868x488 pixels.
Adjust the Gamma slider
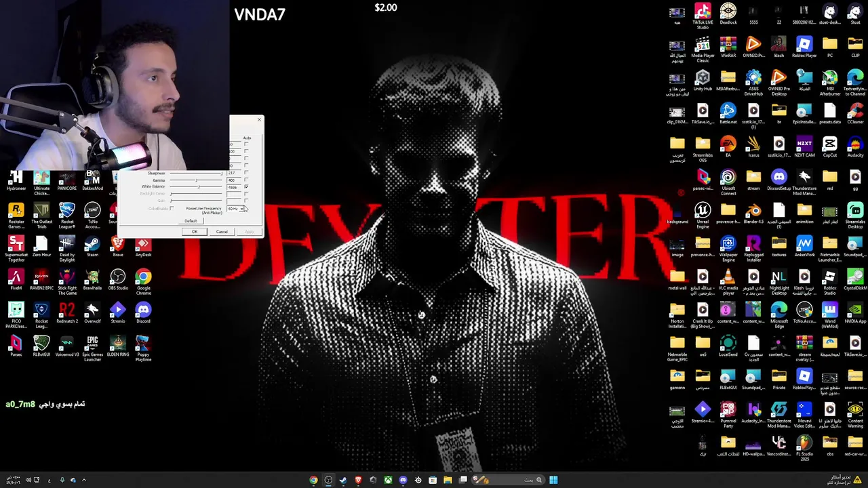click(x=196, y=180)
